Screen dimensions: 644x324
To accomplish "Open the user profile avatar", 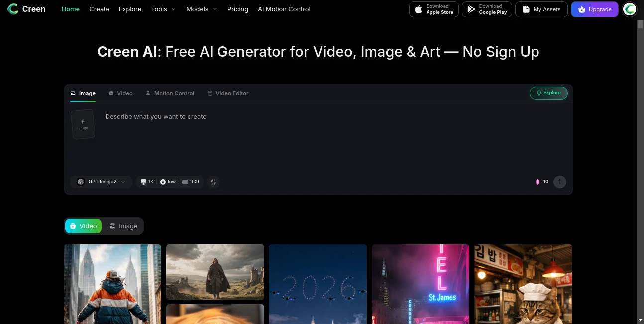I will point(630,9).
